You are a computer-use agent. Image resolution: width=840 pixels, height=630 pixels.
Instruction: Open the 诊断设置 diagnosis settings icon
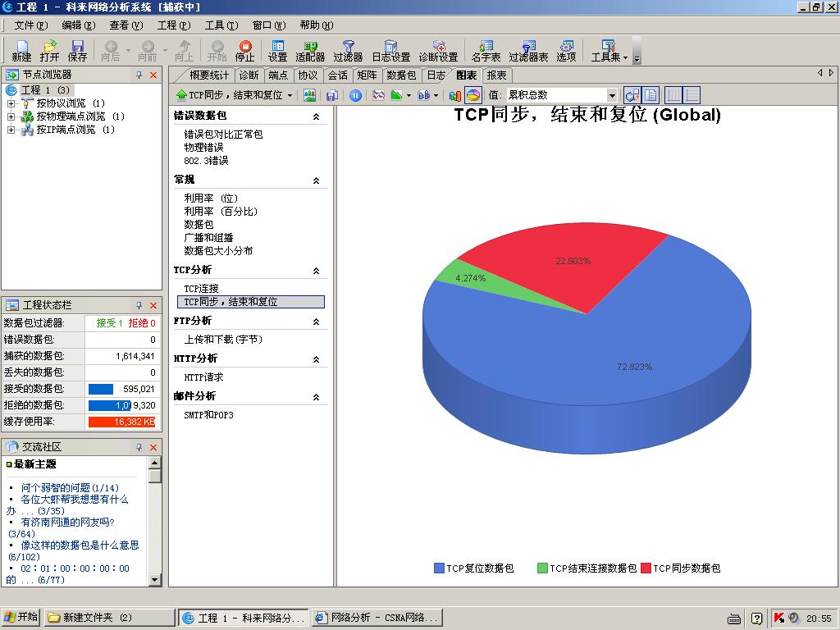[438, 50]
